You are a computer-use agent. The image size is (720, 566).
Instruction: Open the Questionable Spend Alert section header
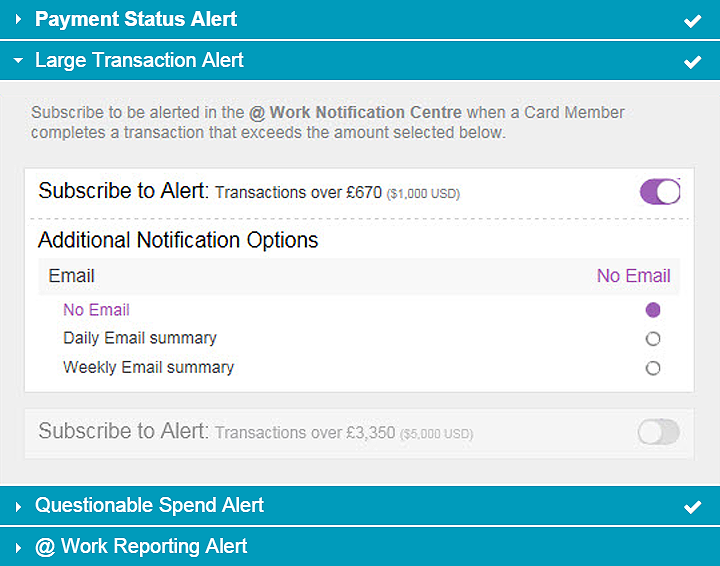pos(150,506)
